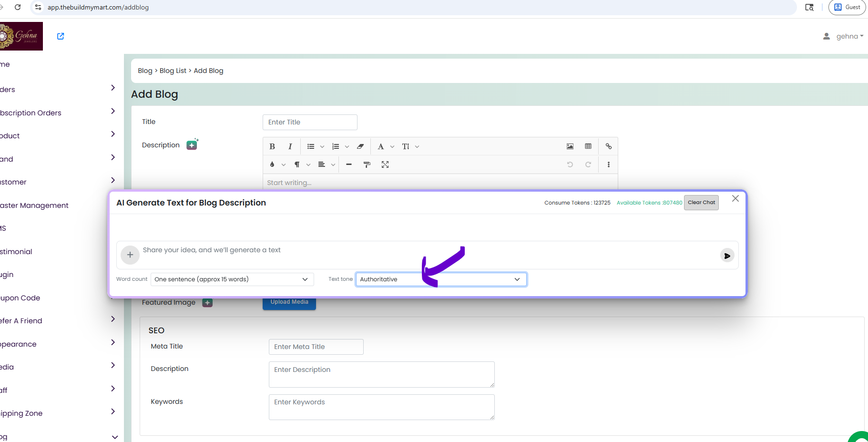The height and width of the screenshot is (442, 868).
Task: Open Text tone Authoritative dropdown
Action: coord(441,279)
